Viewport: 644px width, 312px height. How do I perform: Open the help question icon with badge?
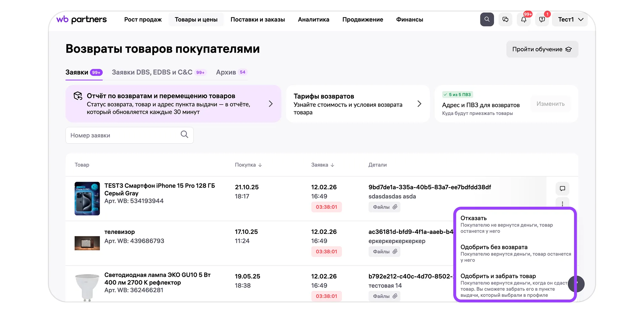point(542,19)
